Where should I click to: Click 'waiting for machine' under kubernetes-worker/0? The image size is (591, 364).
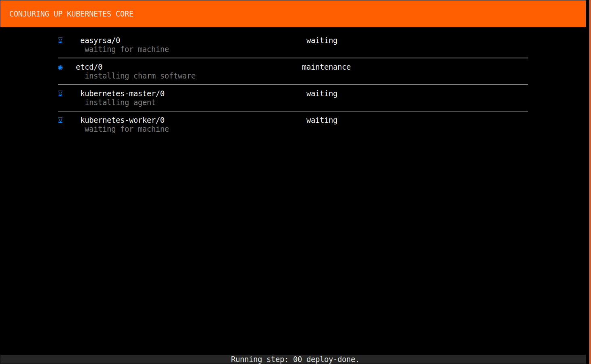pyautogui.click(x=127, y=129)
